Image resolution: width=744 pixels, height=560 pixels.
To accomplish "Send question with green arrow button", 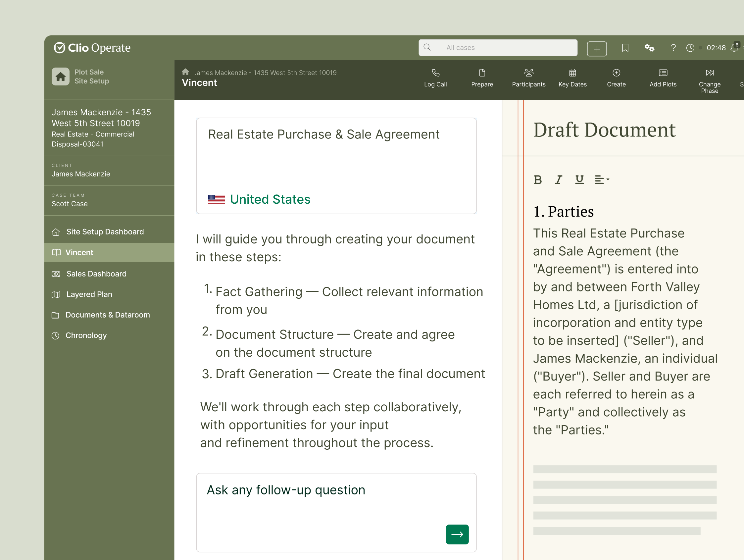I will pyautogui.click(x=457, y=534).
